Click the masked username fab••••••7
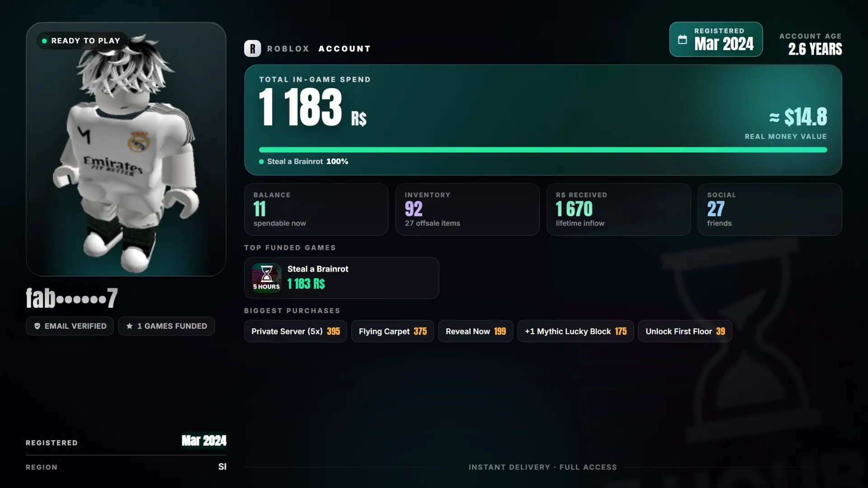This screenshot has height=488, width=868. (72, 298)
